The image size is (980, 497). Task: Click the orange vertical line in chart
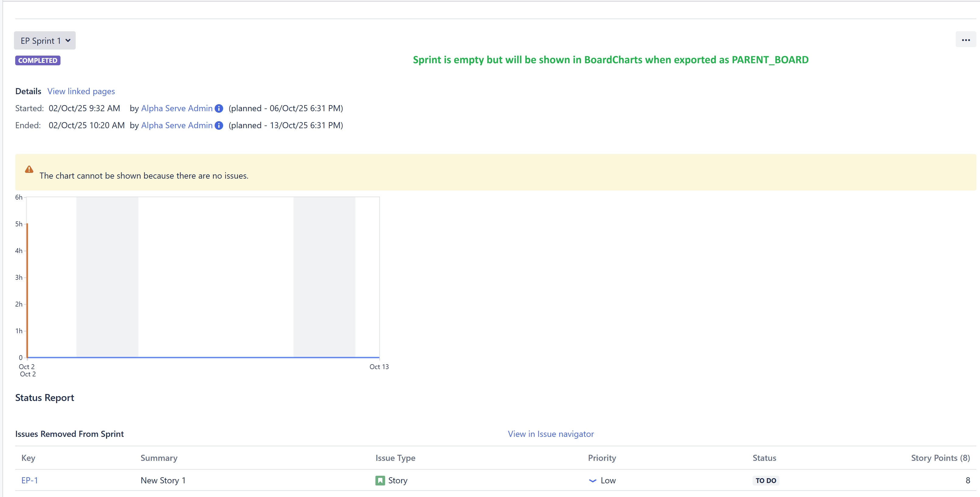point(27,289)
